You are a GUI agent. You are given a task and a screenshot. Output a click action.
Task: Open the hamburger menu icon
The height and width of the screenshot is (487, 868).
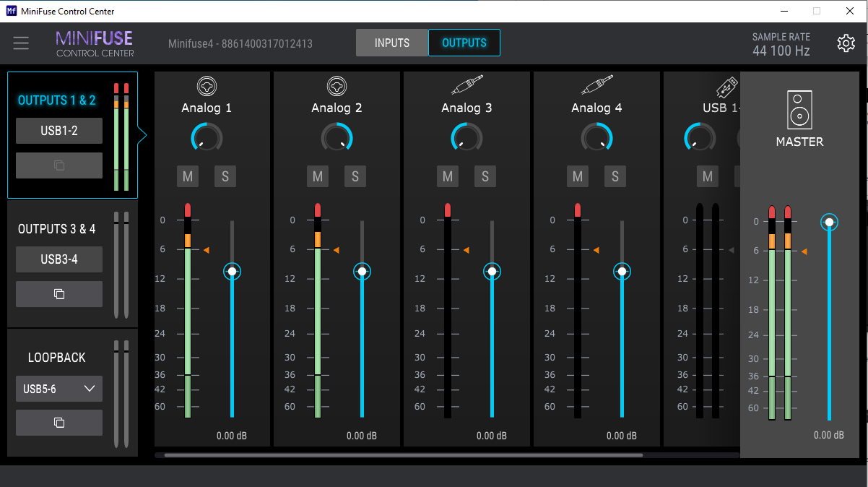(x=21, y=43)
